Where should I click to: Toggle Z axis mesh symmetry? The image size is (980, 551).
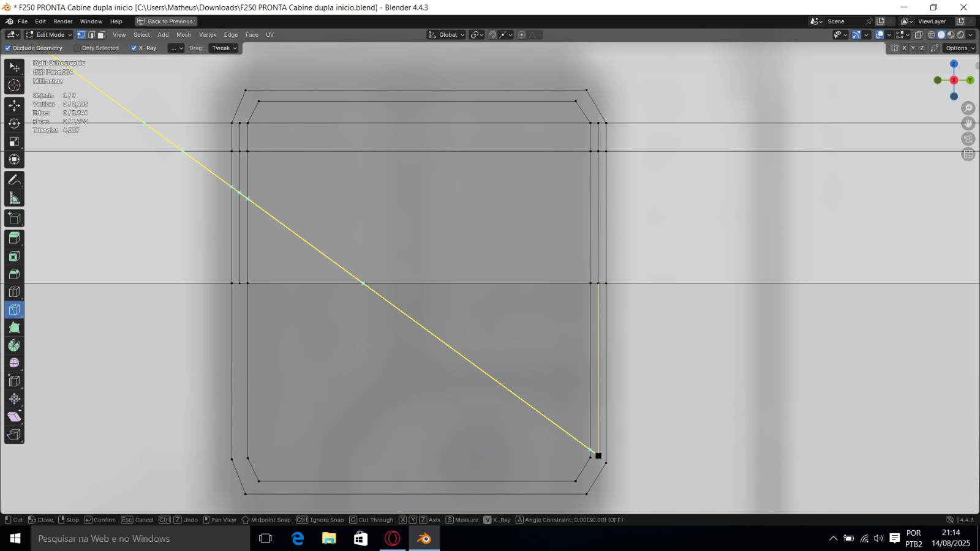tap(922, 48)
